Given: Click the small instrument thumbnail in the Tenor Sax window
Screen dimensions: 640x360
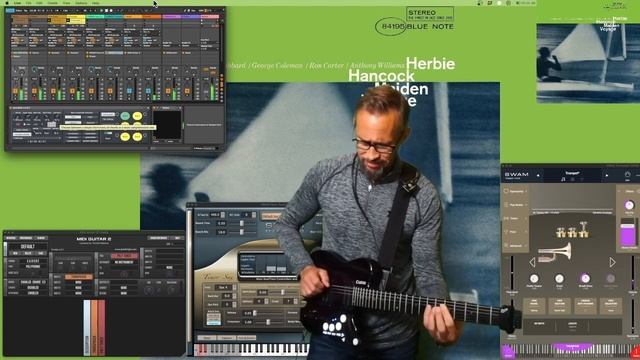Looking at the screenshot, I should point(213,318).
